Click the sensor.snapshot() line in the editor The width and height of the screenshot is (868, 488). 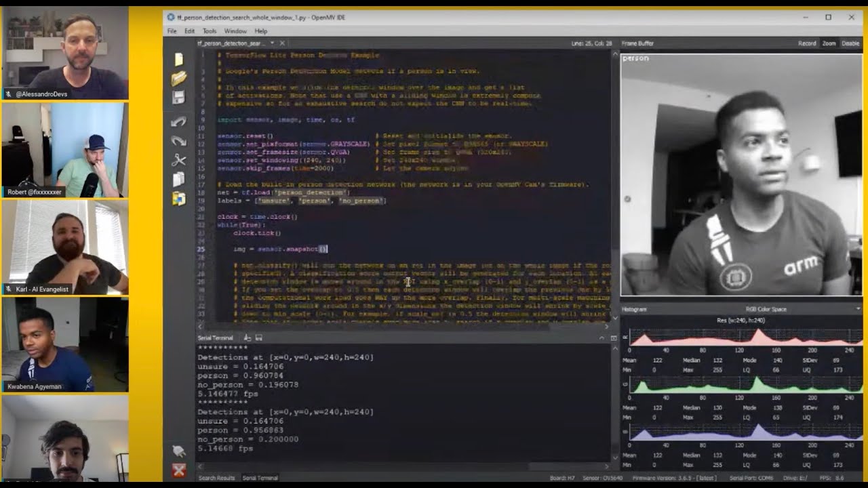(280, 249)
